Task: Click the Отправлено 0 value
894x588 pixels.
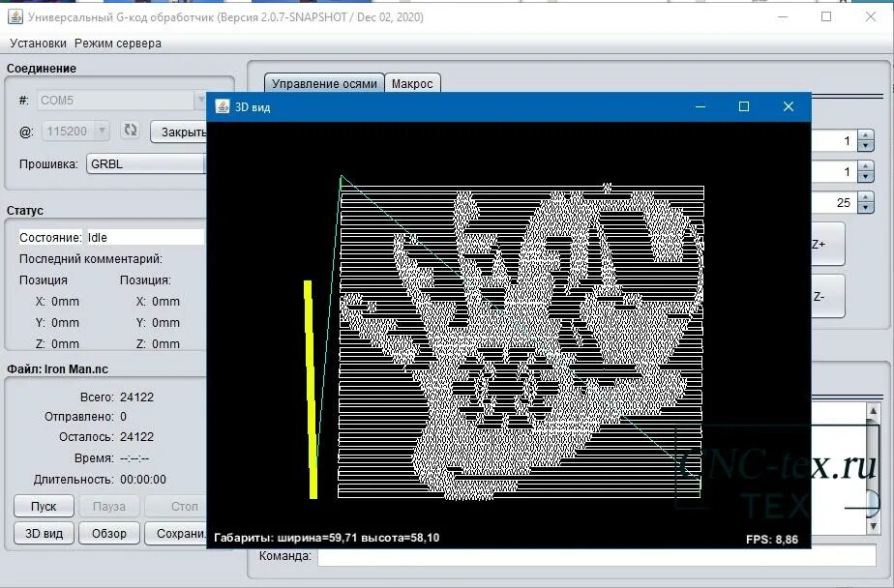Action: (123, 417)
